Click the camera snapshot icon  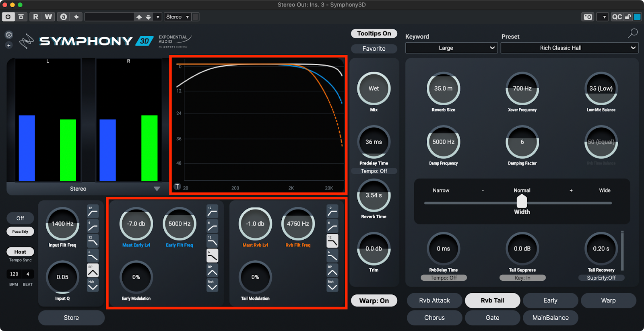click(588, 17)
